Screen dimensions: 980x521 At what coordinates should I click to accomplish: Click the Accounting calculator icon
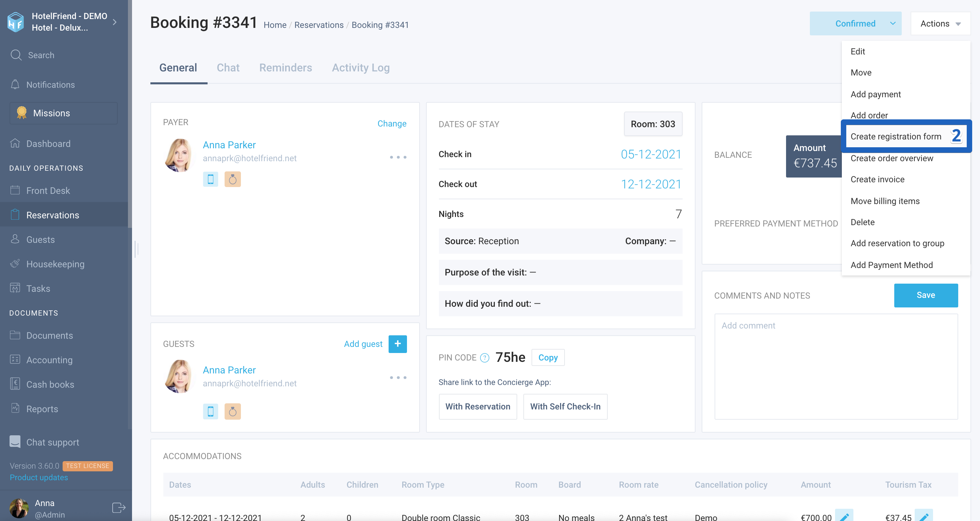tap(15, 359)
